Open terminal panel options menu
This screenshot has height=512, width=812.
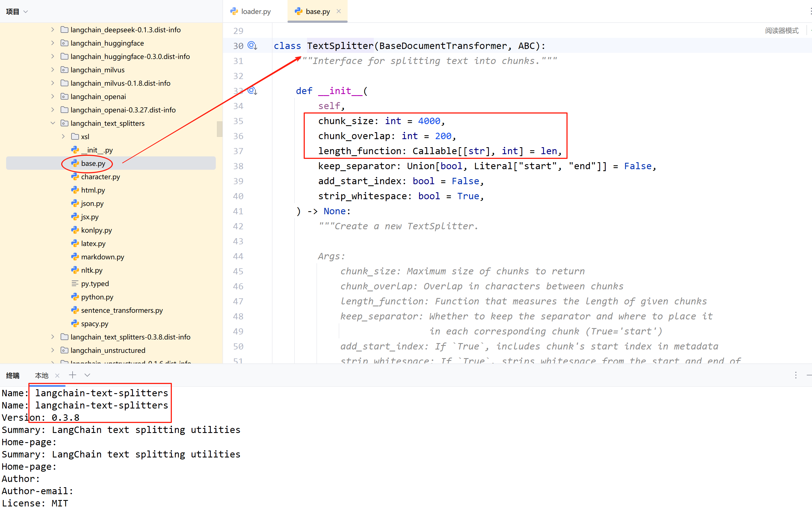tap(796, 375)
